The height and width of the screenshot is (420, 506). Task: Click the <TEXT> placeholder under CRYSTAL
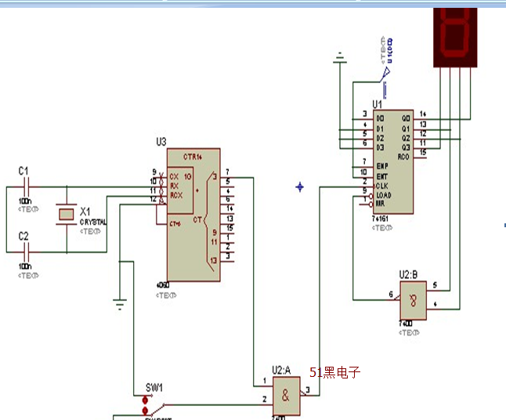pyautogui.click(x=90, y=231)
